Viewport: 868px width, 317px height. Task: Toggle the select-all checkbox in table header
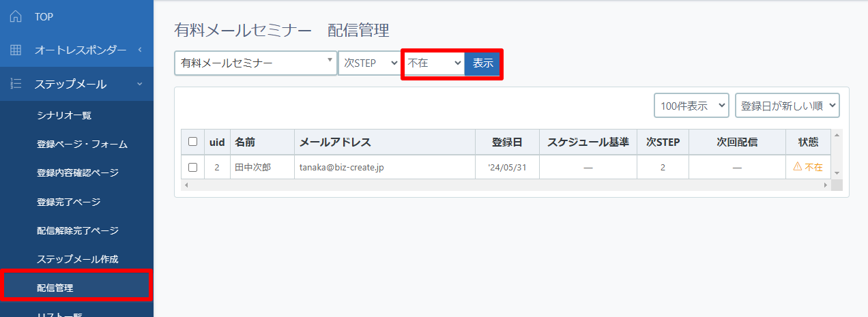[193, 142]
